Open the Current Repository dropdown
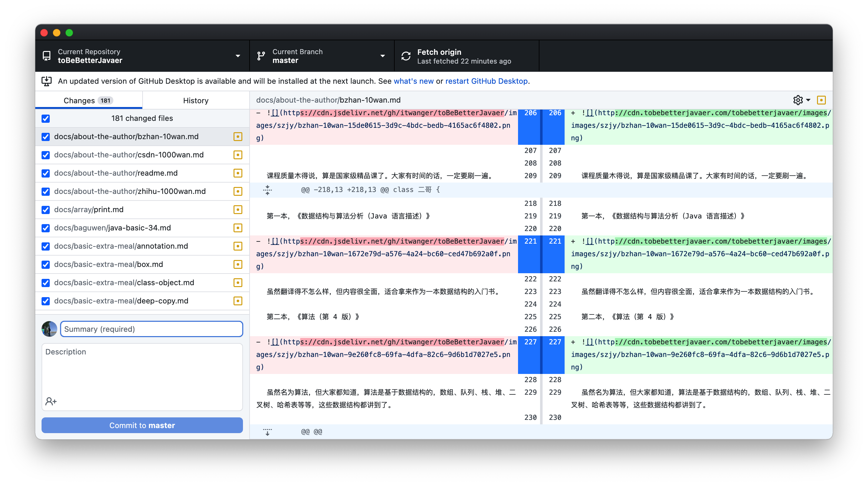 pyautogui.click(x=142, y=56)
